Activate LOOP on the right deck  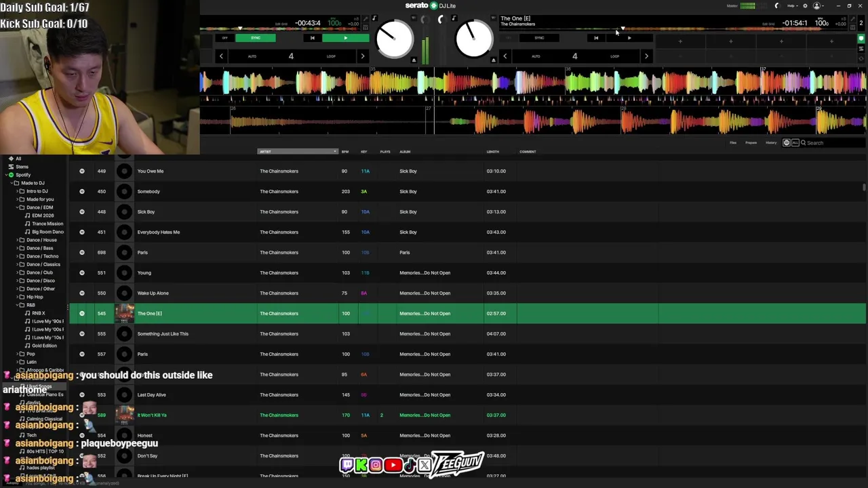point(614,56)
